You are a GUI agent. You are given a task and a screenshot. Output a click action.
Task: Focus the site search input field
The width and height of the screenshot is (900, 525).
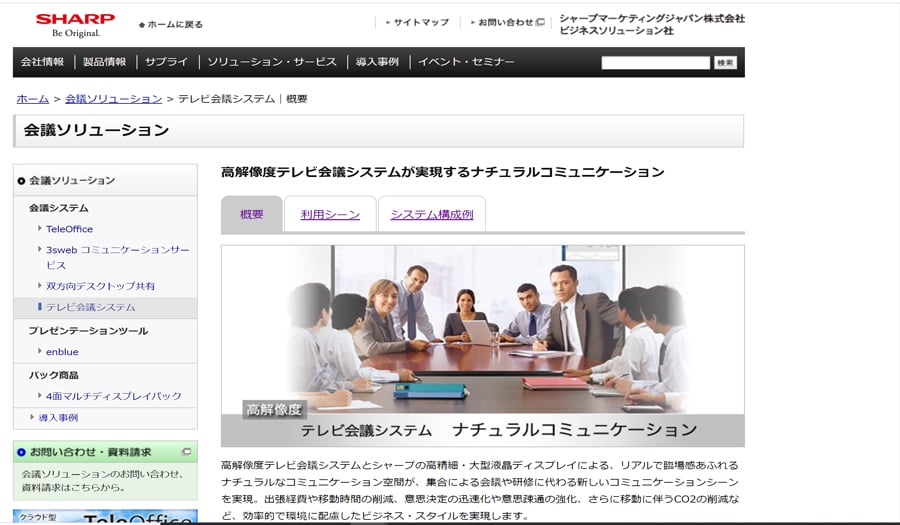[655, 63]
